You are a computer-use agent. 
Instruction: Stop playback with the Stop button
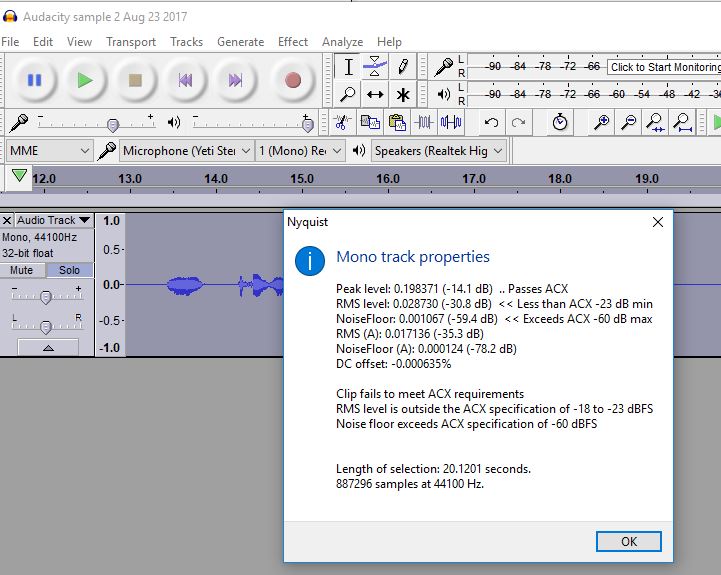(x=135, y=80)
